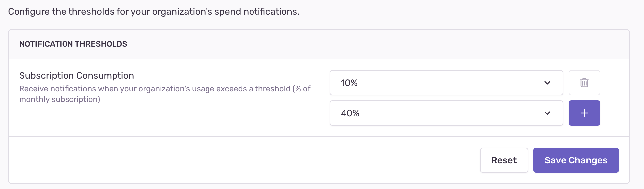644x189 pixels.
Task: Select the 10% value text
Action: tap(349, 83)
